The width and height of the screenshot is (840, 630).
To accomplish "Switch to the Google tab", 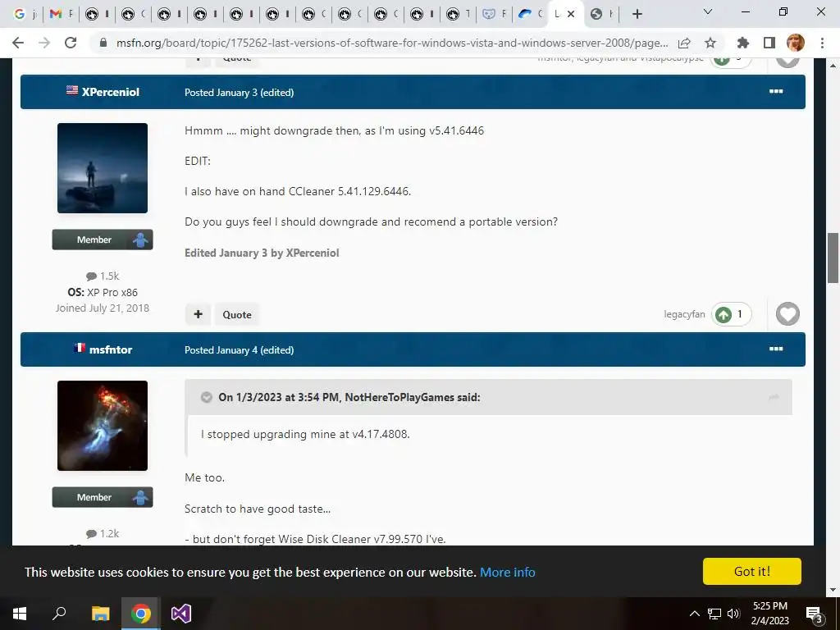I will tap(24, 14).
